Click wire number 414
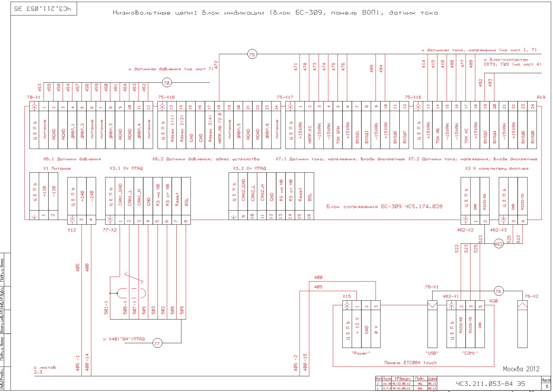553x392 pixels. 423,64
